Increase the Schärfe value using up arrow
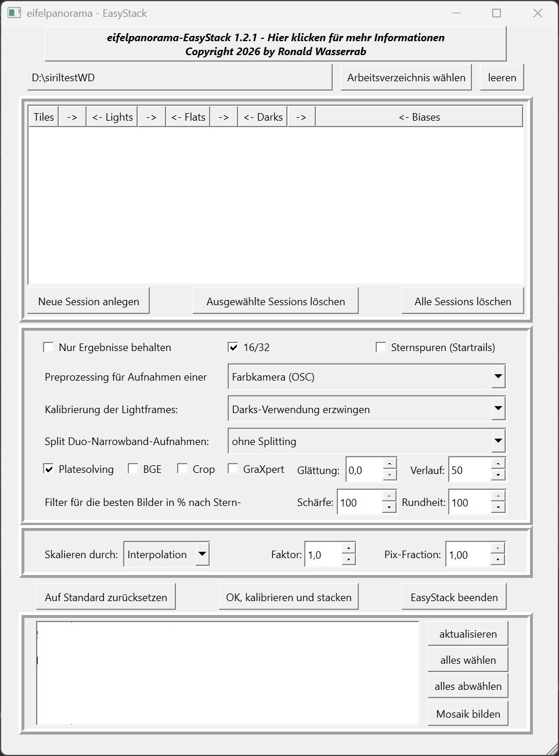Screen dimensions: 559x756 tap(390, 496)
